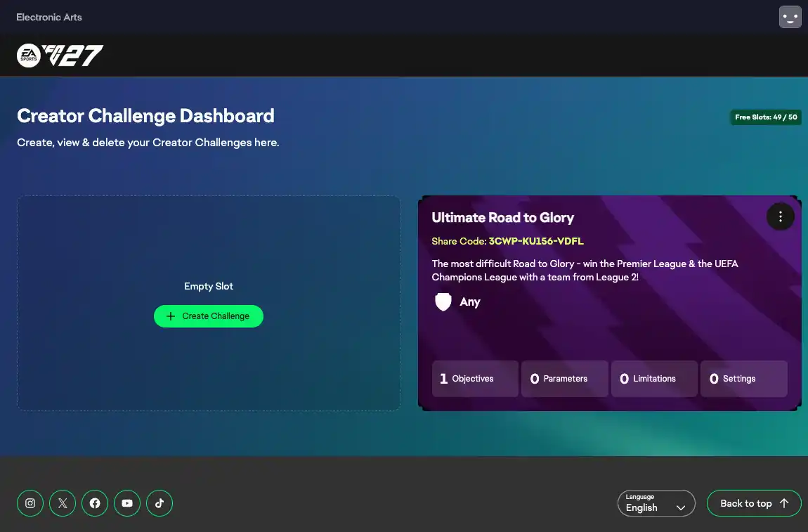Click the challenge description about Premier League

pyautogui.click(x=585, y=270)
